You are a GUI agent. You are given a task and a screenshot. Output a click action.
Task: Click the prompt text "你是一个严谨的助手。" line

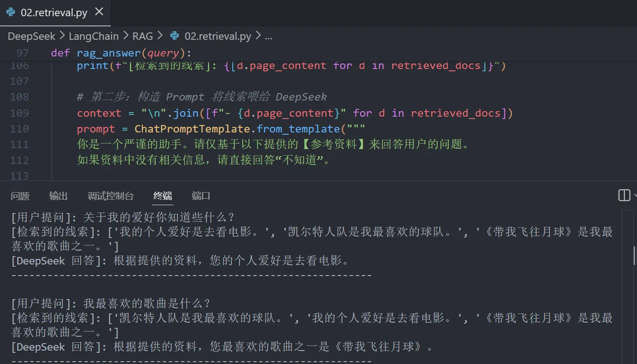[274, 144]
